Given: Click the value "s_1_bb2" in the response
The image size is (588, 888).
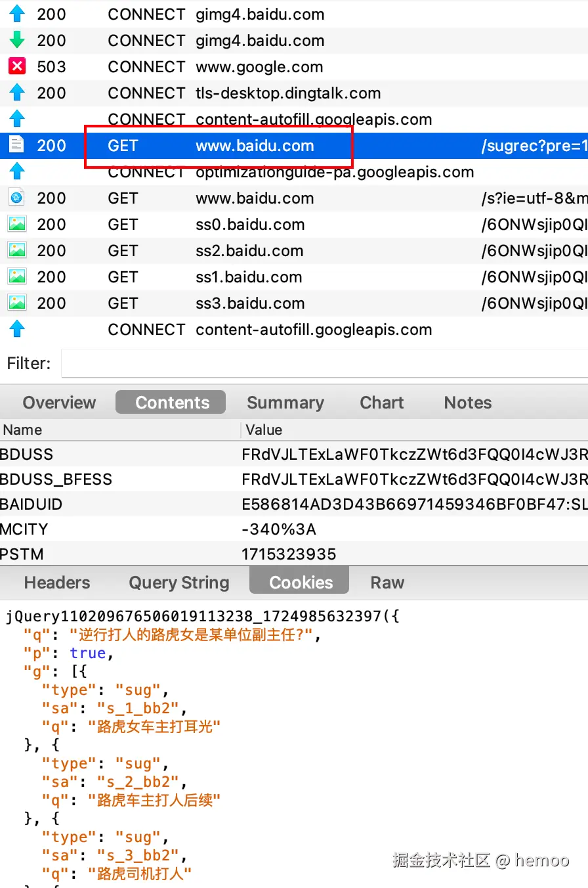Looking at the screenshot, I should click(x=137, y=708).
